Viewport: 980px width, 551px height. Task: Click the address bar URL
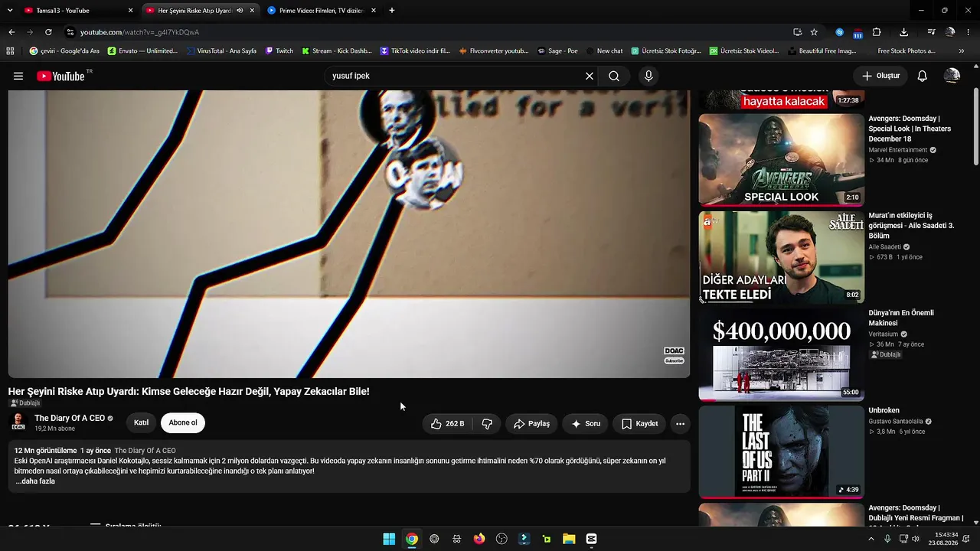(x=139, y=32)
